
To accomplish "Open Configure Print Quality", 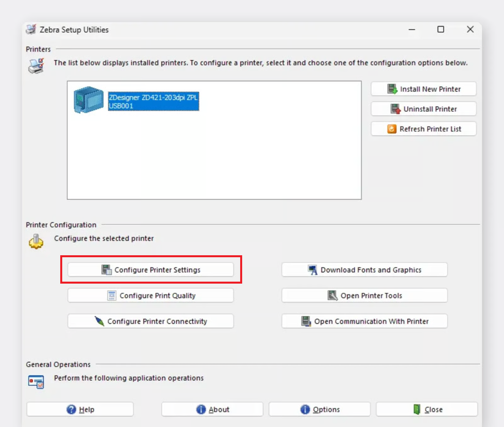I will click(x=151, y=295).
